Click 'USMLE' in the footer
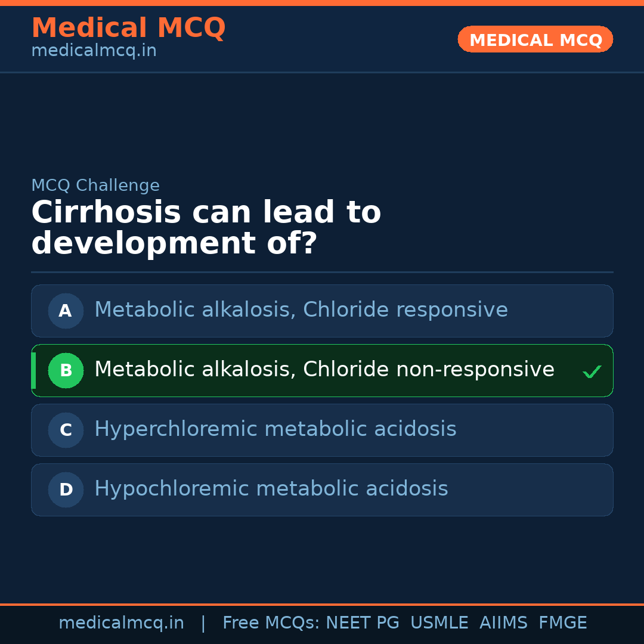 pyautogui.click(x=439, y=623)
